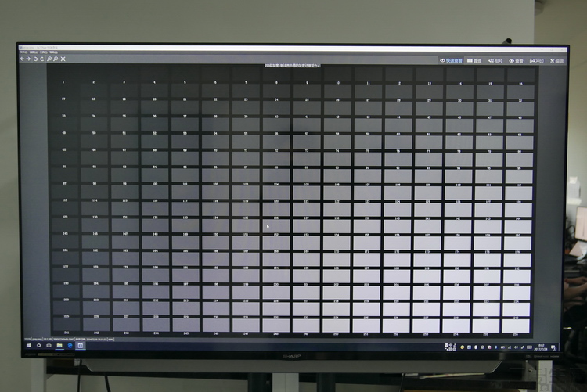Open the 冲印 mode tab
This screenshot has width=587, height=392.
tap(537, 60)
